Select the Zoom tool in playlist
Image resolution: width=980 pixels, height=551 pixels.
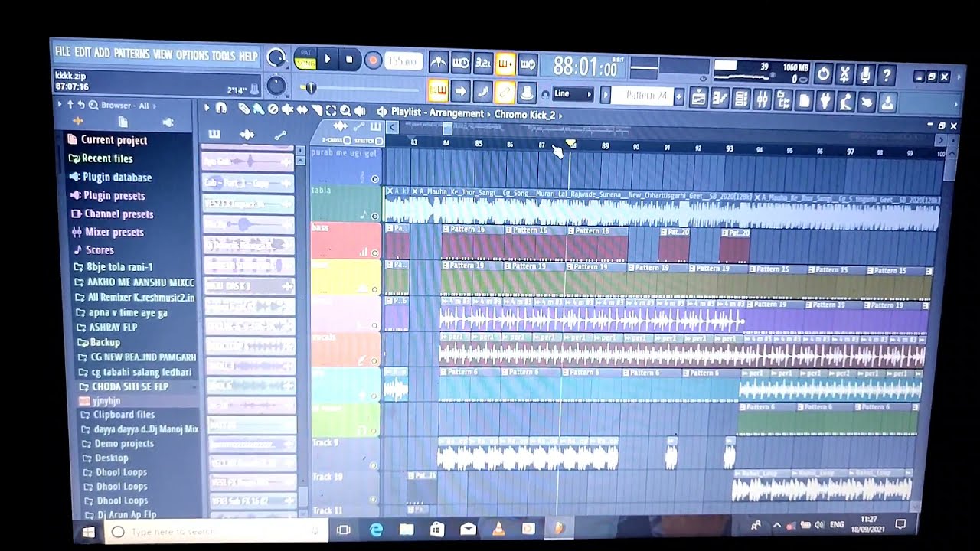[345, 110]
